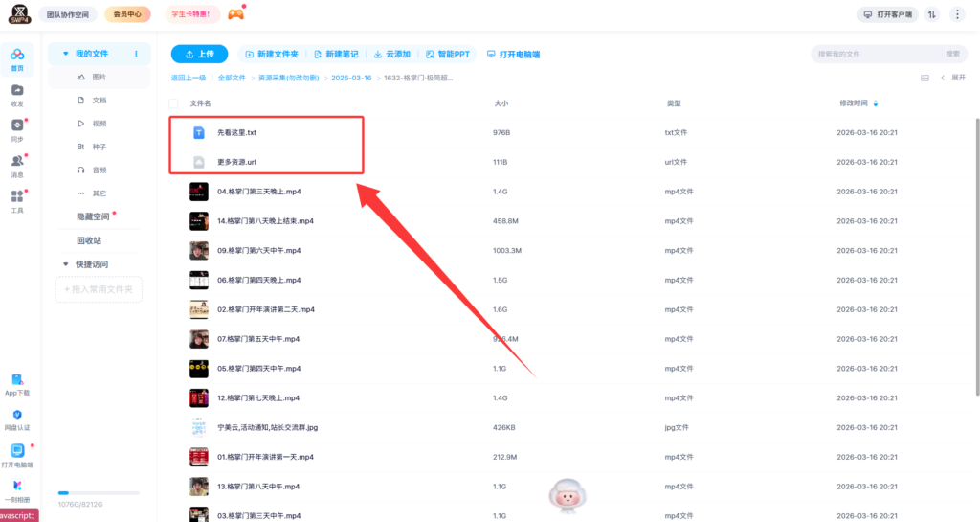The image size is (980, 522).
Task: Click 团队协作空间 header button
Action: [x=68, y=14]
